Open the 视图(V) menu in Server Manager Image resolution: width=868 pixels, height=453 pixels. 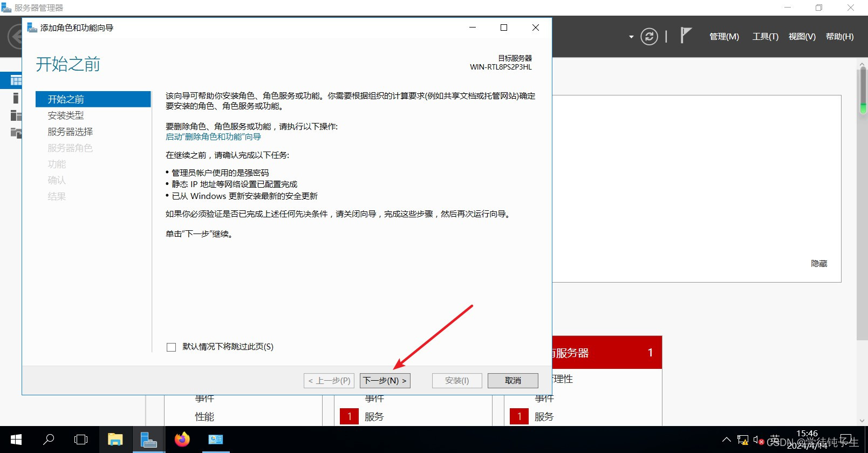(802, 37)
